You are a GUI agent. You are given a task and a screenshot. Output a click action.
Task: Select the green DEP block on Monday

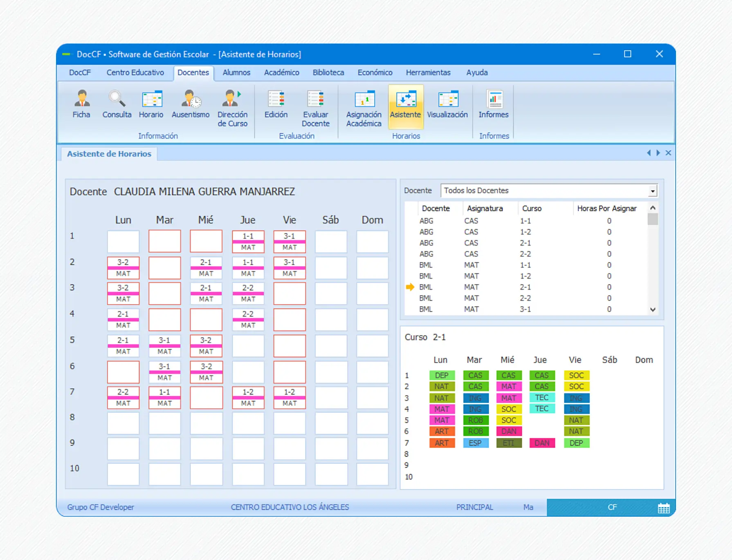click(x=442, y=375)
